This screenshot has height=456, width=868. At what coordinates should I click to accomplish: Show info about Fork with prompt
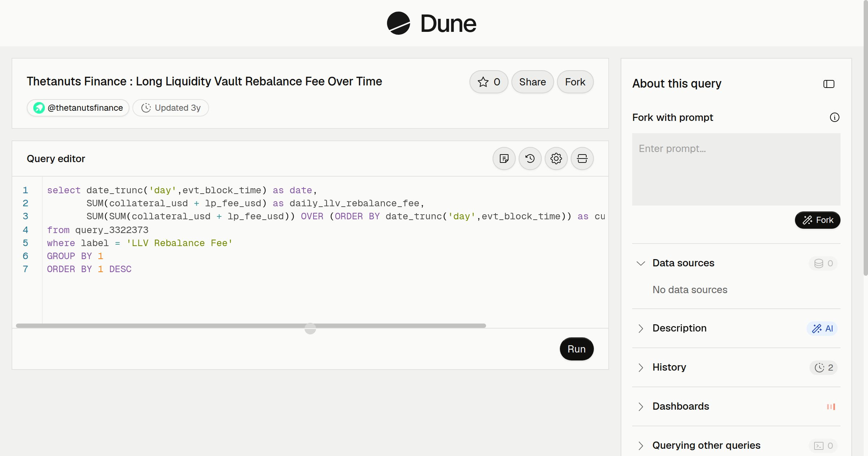[834, 117]
